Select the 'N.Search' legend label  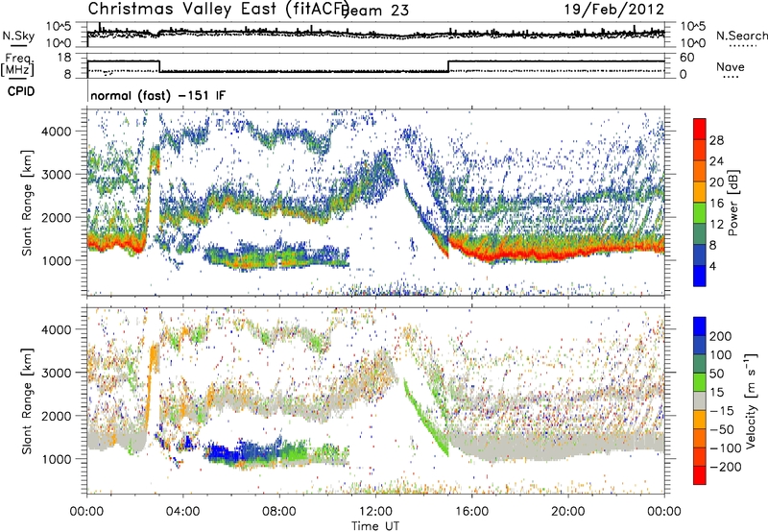pos(741,36)
